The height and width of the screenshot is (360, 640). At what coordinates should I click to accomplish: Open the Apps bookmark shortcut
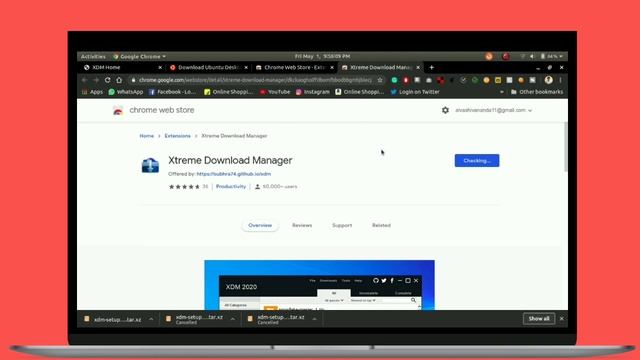[x=92, y=92]
